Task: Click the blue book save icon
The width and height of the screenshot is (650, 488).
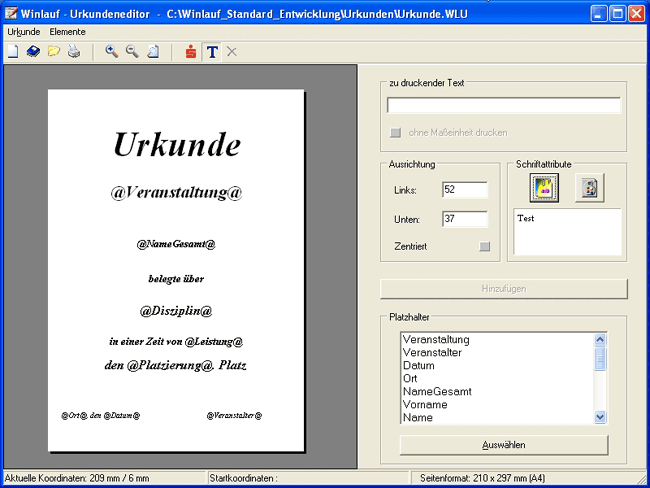Action: click(33, 51)
